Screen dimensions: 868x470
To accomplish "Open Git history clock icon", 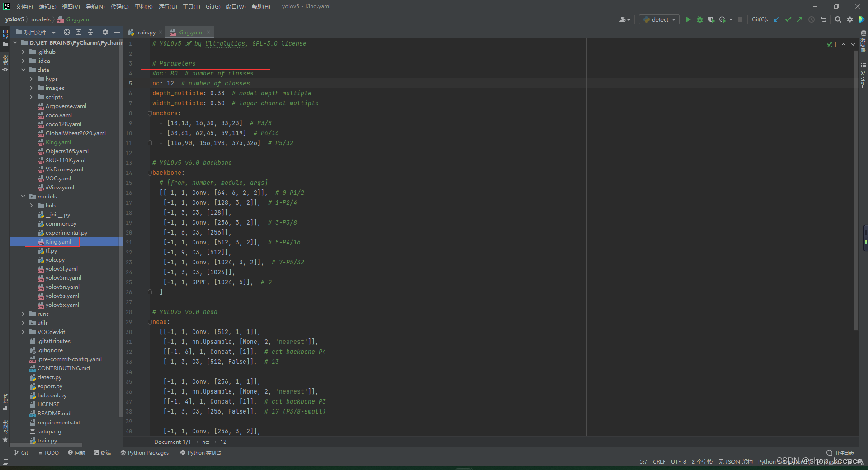I will point(811,19).
